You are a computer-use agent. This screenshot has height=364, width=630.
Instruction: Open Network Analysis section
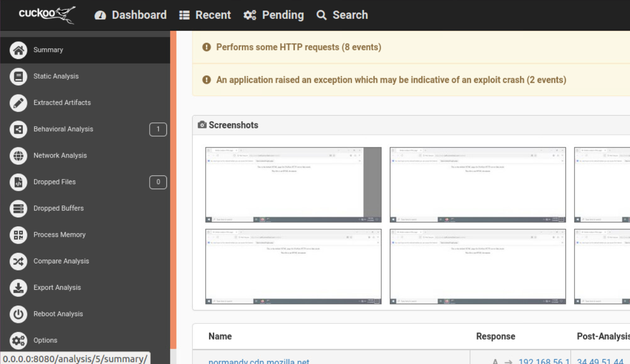[60, 156]
